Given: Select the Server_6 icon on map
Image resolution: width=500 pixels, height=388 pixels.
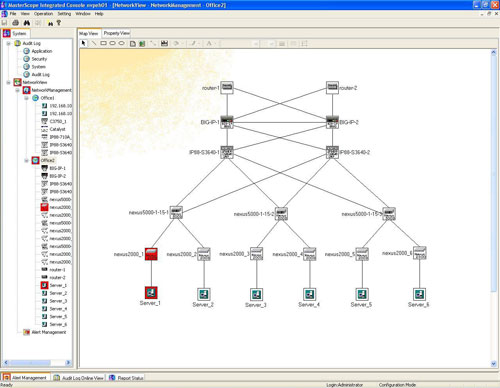Looking at the screenshot, I should 419,294.
